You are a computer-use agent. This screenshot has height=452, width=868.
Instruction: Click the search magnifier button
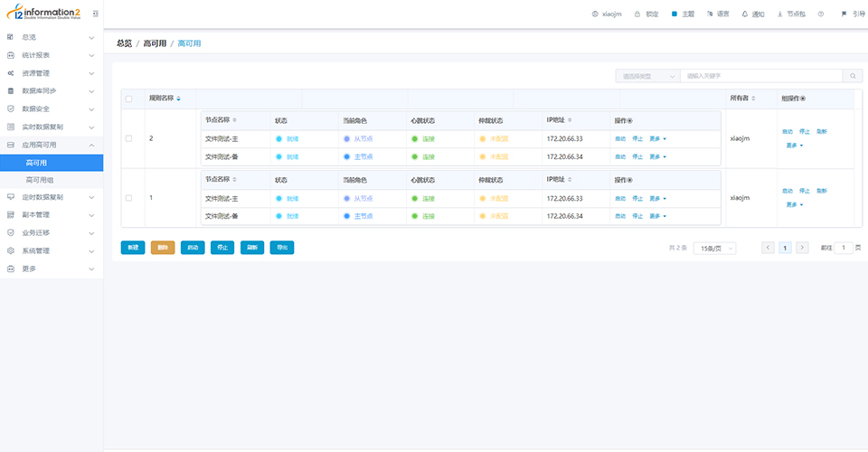(x=853, y=76)
